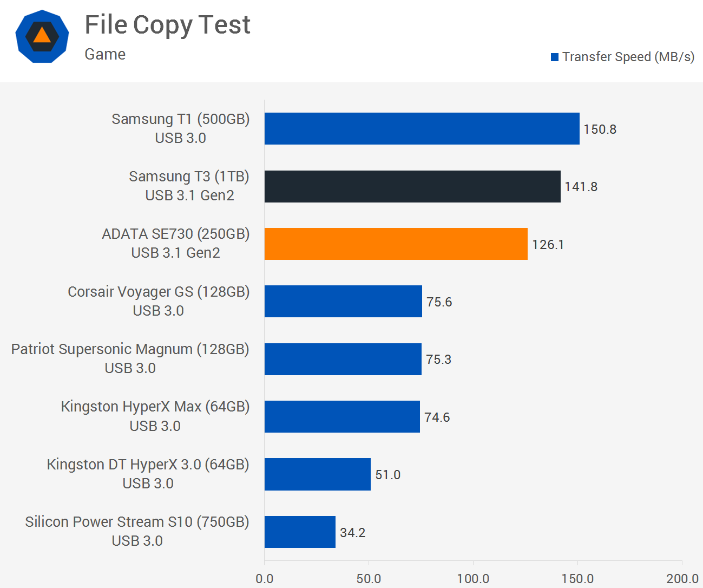Click the Transfer Speed (MB/s) legend label
The height and width of the screenshot is (588, 703).
(628, 57)
